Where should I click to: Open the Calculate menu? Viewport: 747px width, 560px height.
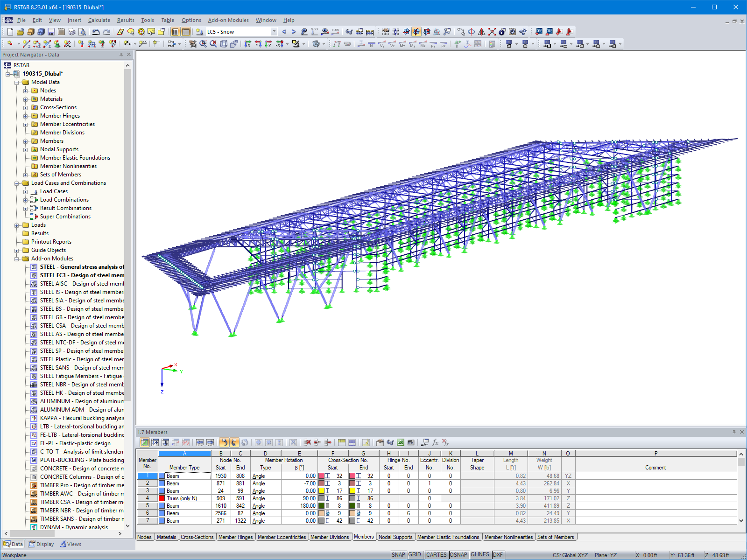[x=99, y=20]
